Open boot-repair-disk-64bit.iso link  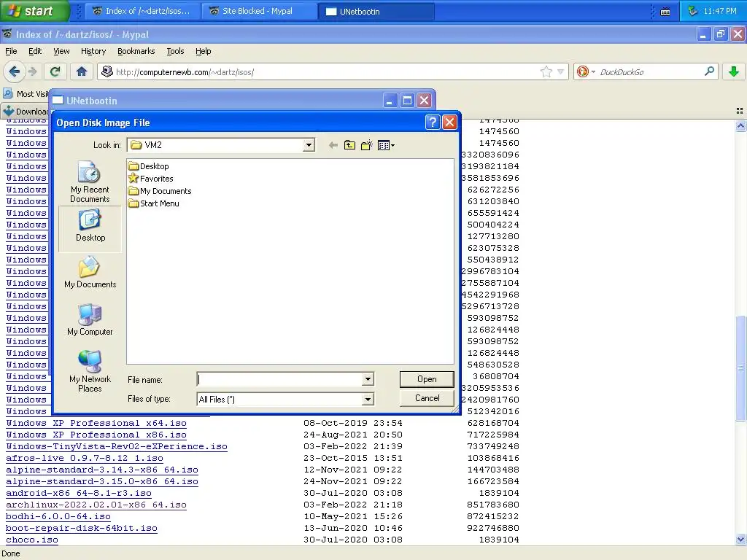82,528
